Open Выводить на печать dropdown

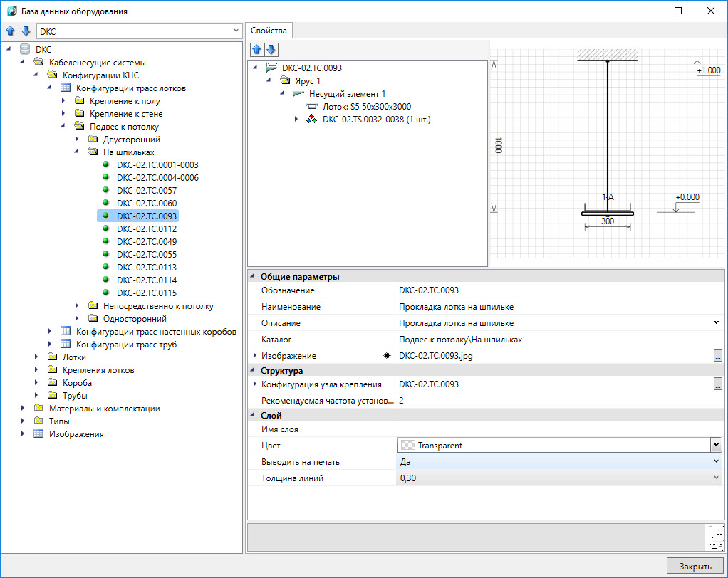(716, 461)
